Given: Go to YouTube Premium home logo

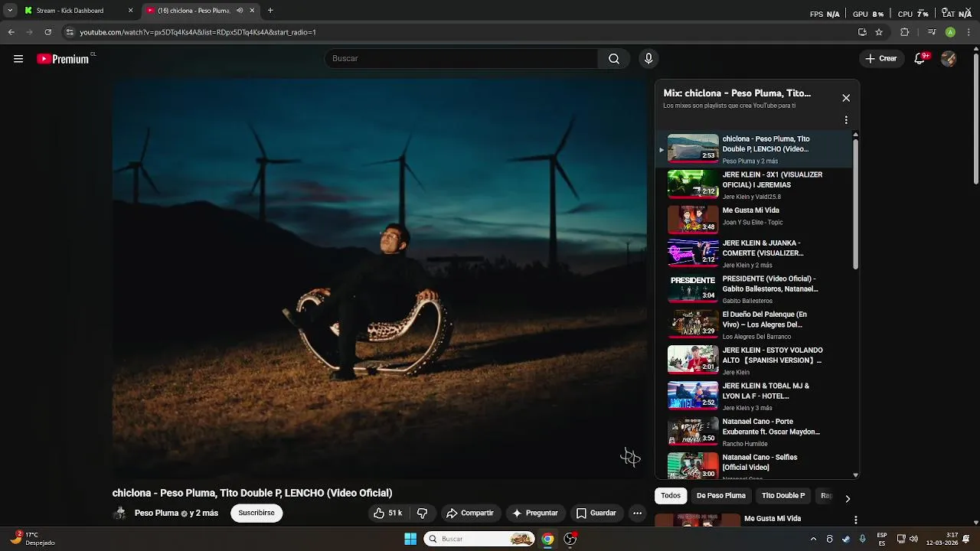Looking at the screenshot, I should point(64,59).
